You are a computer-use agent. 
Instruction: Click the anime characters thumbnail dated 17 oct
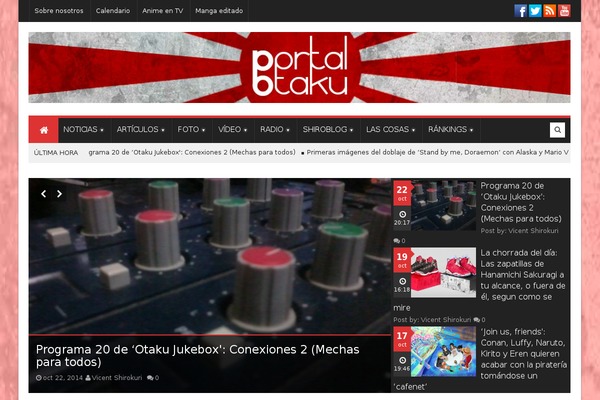(x=443, y=351)
